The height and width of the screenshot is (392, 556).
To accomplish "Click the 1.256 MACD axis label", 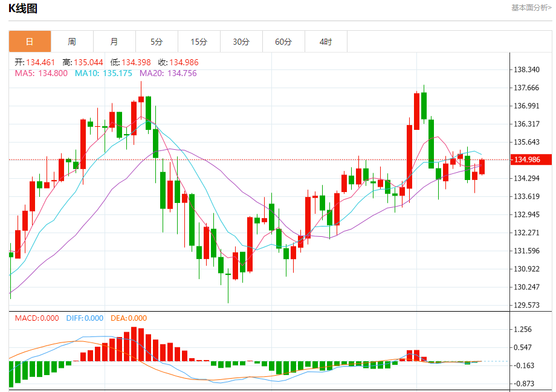I will coord(523,329).
